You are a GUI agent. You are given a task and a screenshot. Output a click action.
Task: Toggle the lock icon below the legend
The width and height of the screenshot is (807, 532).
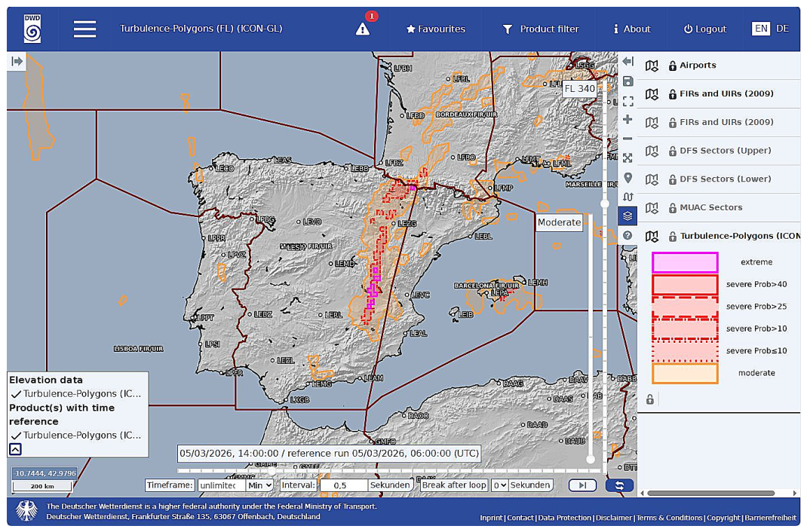coord(650,399)
